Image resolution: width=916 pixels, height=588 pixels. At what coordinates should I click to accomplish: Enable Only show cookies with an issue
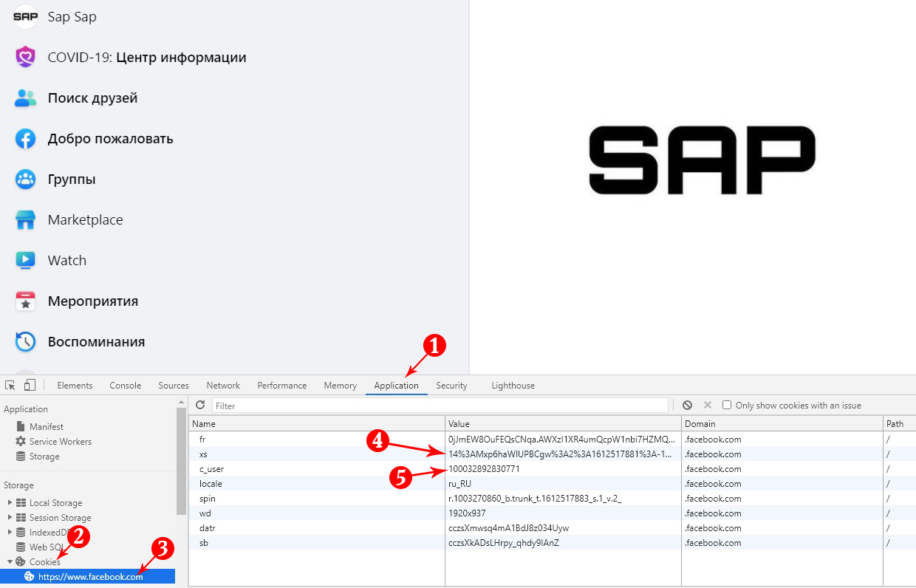pos(727,405)
